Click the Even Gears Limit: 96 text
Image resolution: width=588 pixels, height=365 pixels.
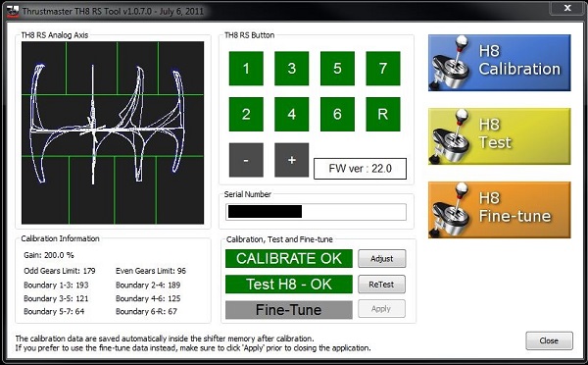(x=151, y=271)
